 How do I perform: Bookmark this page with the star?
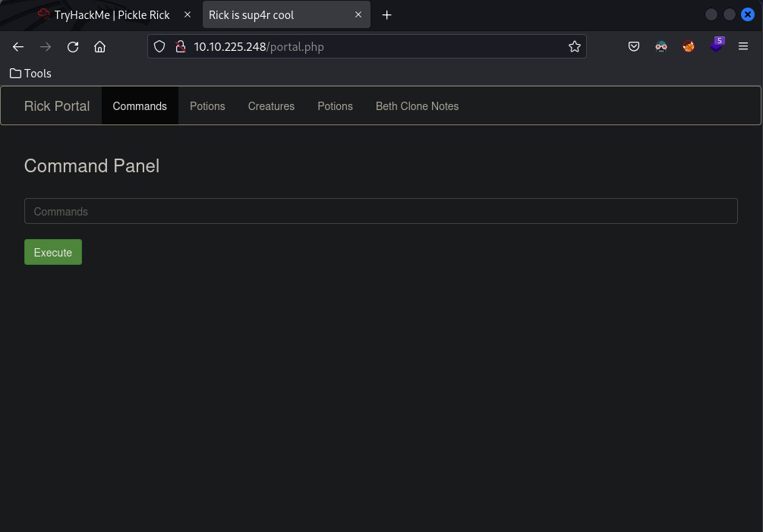click(575, 47)
